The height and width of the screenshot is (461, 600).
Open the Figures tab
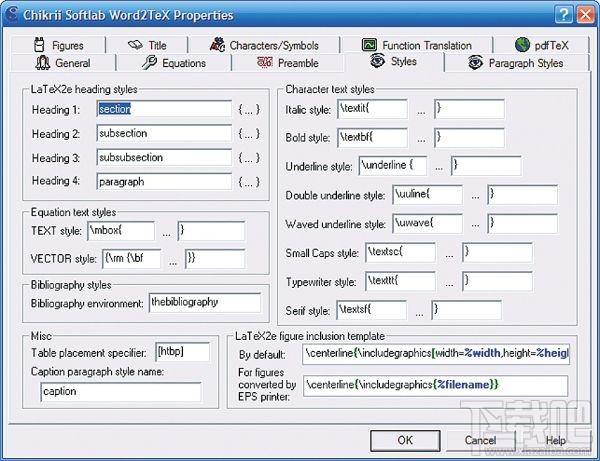click(58, 45)
